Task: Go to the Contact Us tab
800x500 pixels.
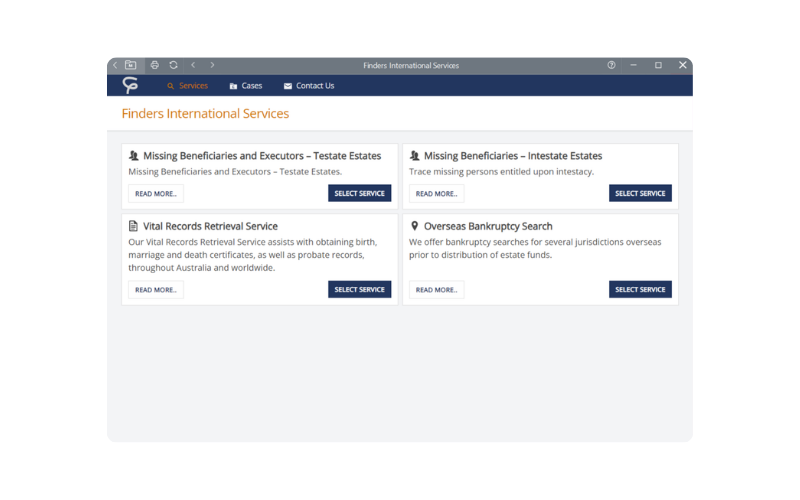Action: tap(309, 86)
